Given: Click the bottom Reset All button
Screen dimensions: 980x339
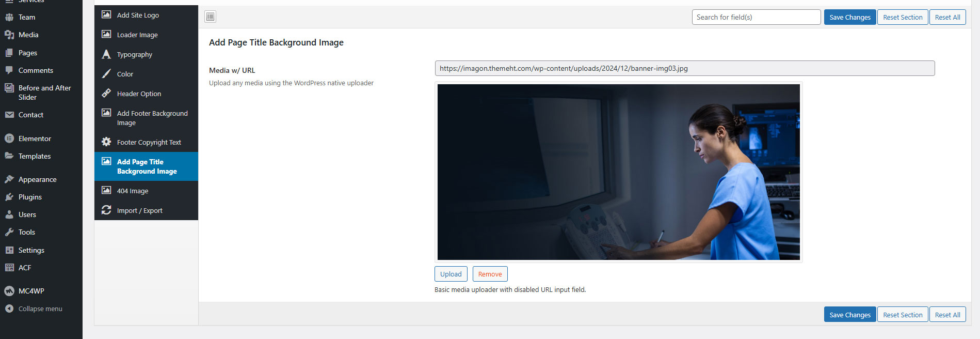Looking at the screenshot, I should point(947,315).
